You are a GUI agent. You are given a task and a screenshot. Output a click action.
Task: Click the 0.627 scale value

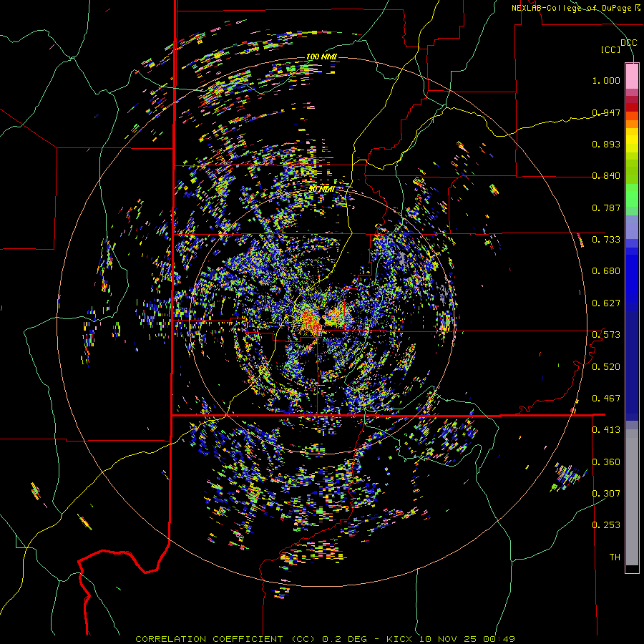pos(606,303)
